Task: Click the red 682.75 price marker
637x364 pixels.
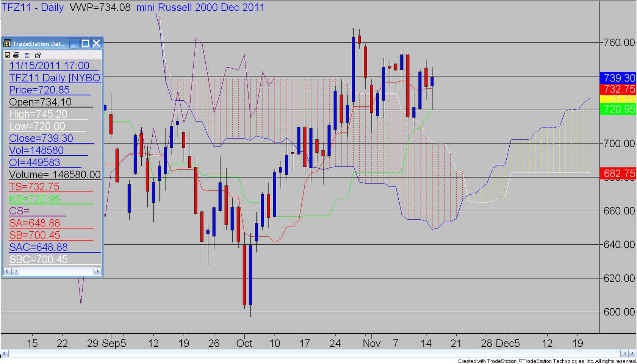Action: coord(618,173)
